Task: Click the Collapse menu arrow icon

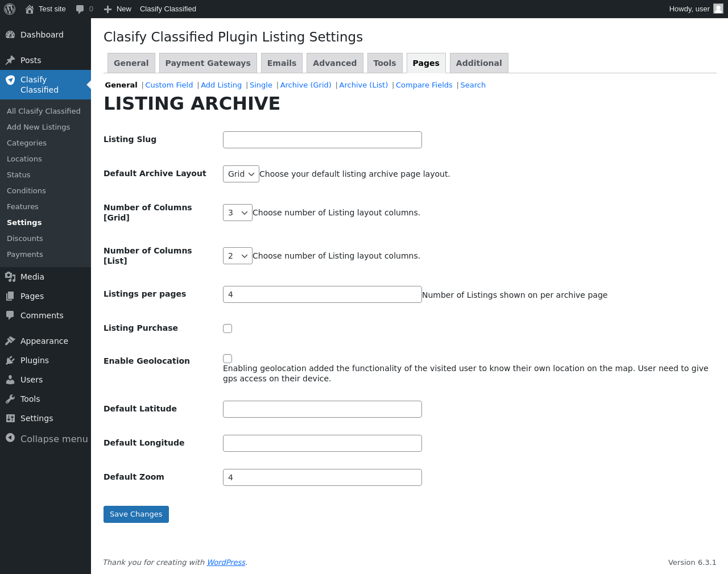Action: click(10, 438)
